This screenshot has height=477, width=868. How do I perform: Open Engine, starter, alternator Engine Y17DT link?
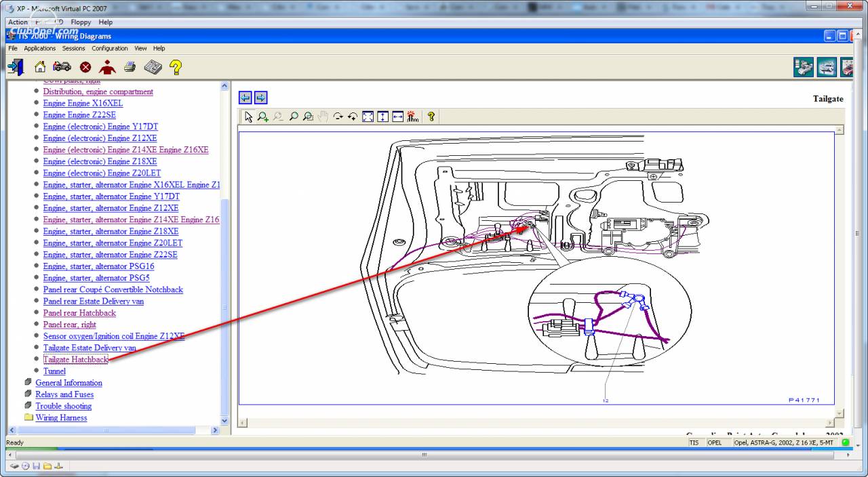pyautogui.click(x=111, y=196)
